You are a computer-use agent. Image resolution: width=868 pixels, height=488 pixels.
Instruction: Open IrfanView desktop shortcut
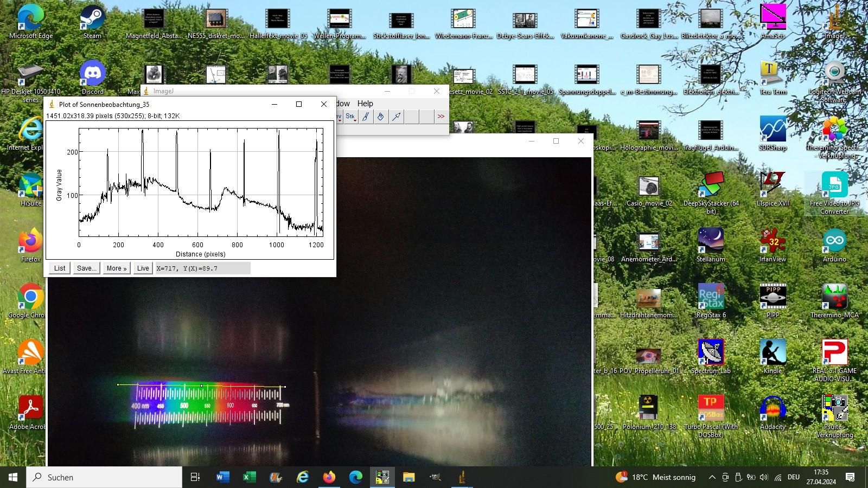pyautogui.click(x=773, y=245)
